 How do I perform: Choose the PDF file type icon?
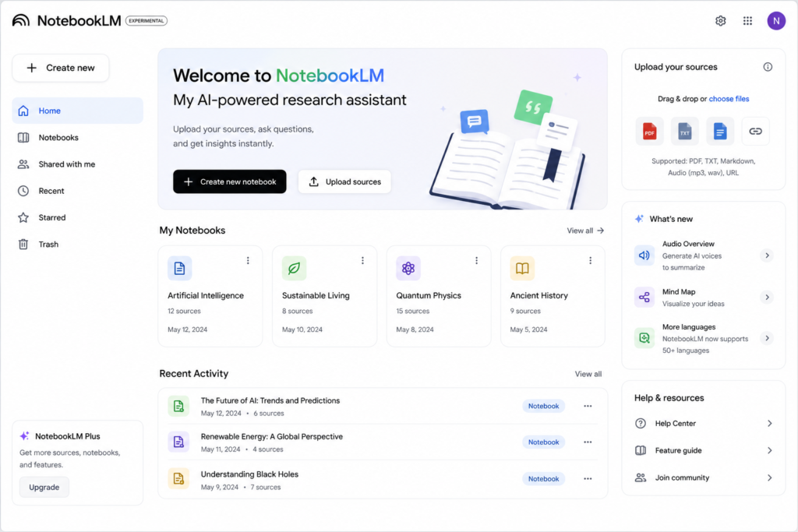click(649, 131)
